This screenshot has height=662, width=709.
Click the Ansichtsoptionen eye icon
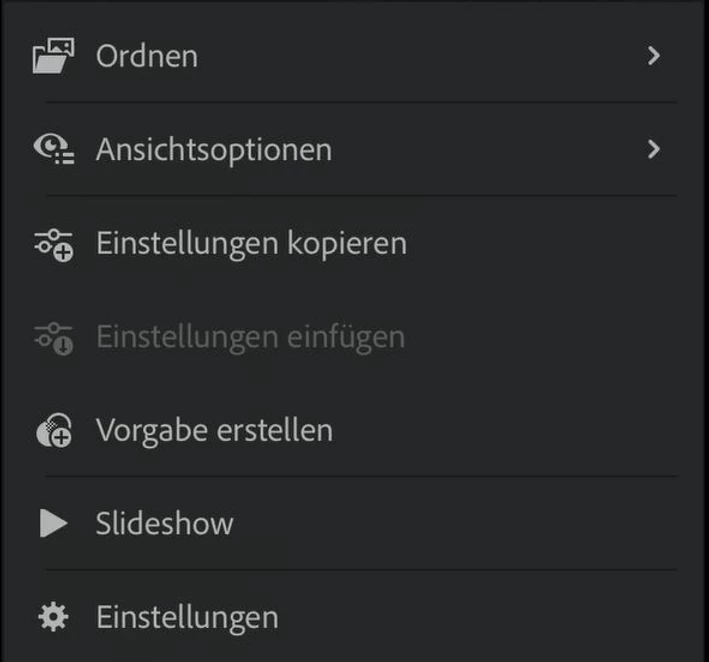click(x=53, y=150)
